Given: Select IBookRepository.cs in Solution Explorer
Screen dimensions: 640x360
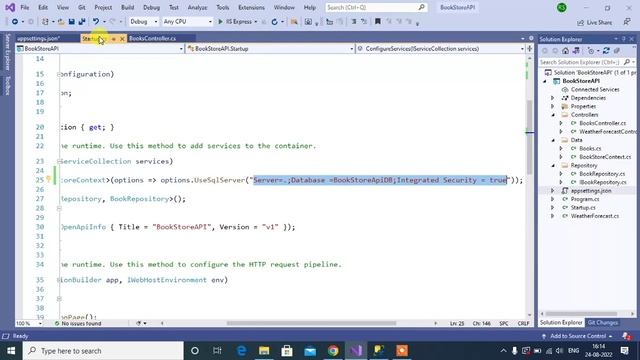Looking at the screenshot, I should 602,182.
